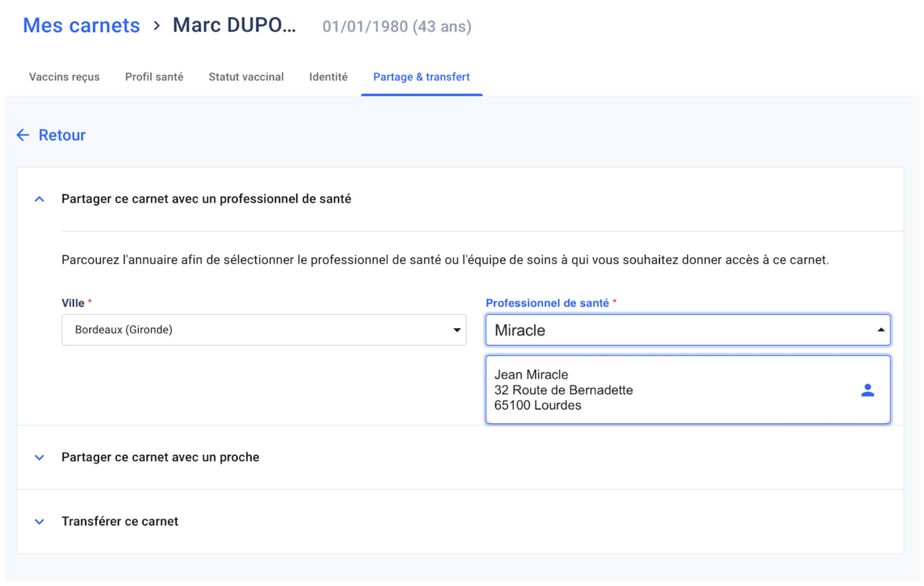Click the person icon in Jean Miracle result
The height and width of the screenshot is (586, 924).
[x=867, y=390]
